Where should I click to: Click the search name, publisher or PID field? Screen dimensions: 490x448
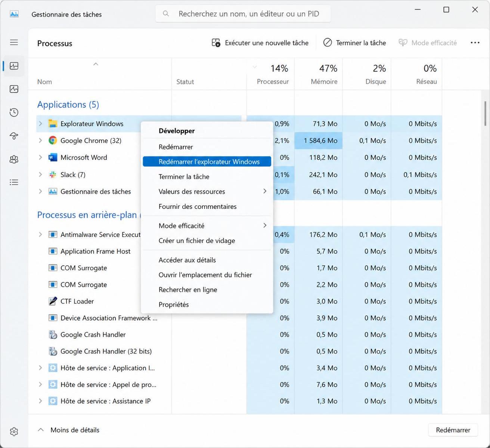tap(243, 14)
